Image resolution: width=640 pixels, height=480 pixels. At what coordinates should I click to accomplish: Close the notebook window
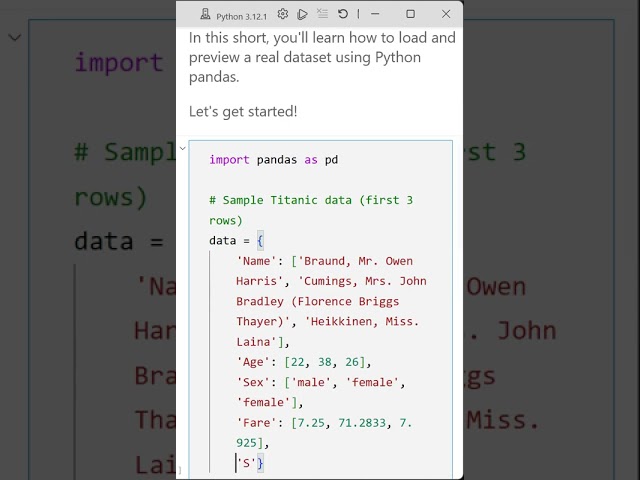click(446, 14)
